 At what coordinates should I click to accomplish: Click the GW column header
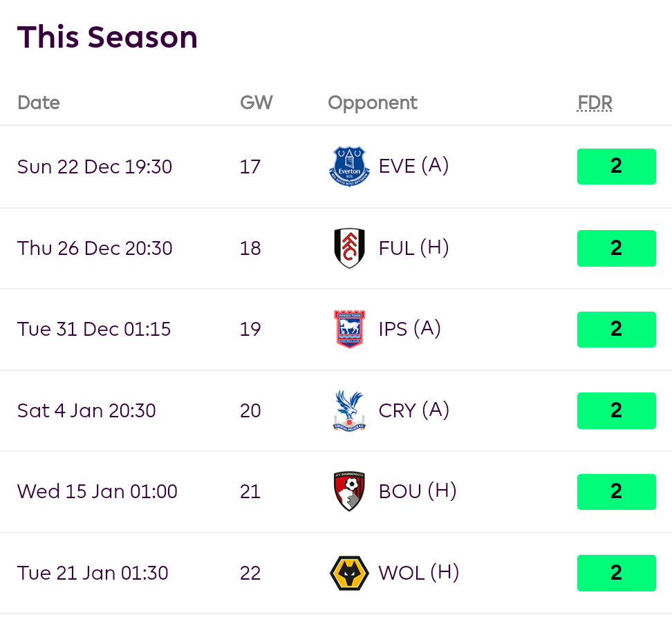[256, 103]
